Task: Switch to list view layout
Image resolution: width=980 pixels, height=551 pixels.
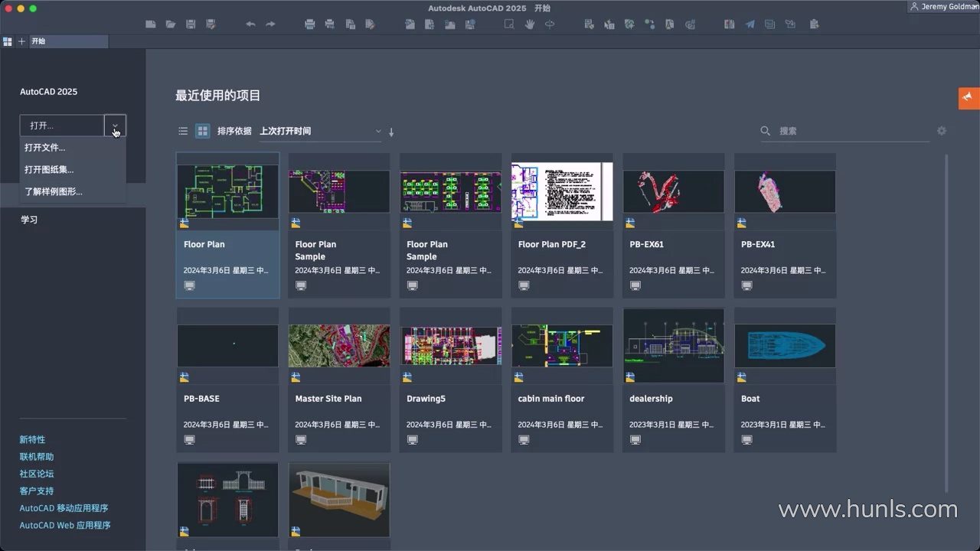Action: (183, 131)
